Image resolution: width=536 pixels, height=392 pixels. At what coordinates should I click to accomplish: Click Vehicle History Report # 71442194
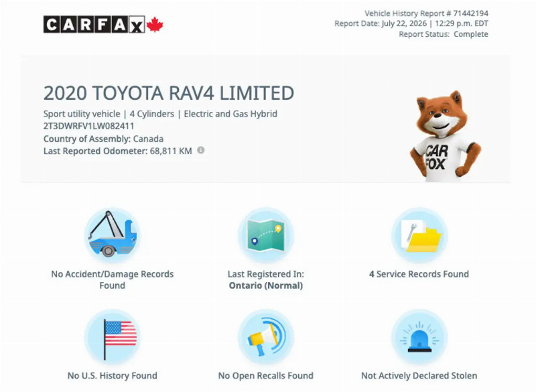tap(426, 13)
